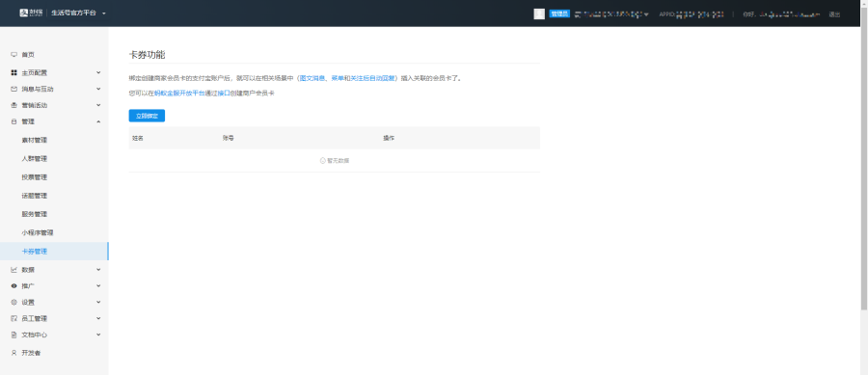Expand the 营销活动 chevron
This screenshot has width=868, height=375.
[x=98, y=105]
